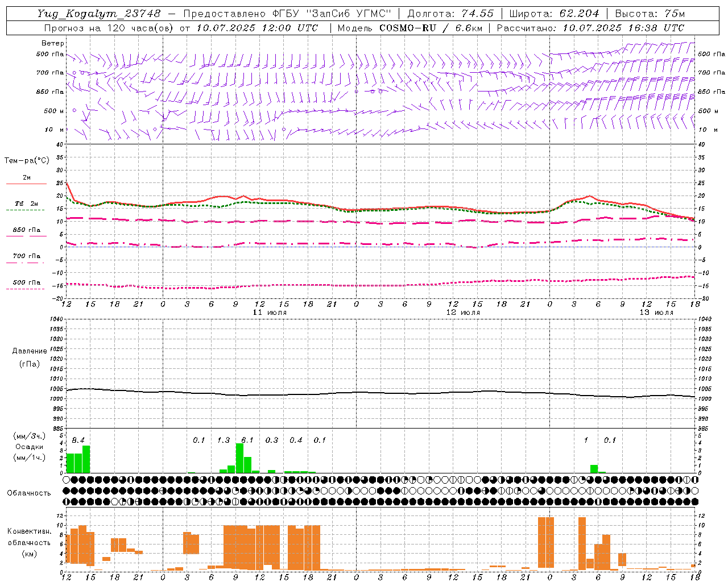728x582 pixels.
Task: Click the 0.3 precipitation total
Action: click(x=272, y=440)
